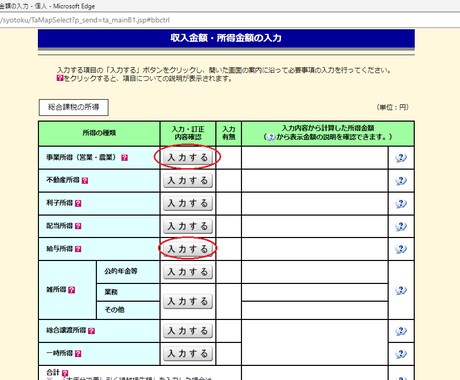Show amount explanation balloon for 配当所得 row

401,226
